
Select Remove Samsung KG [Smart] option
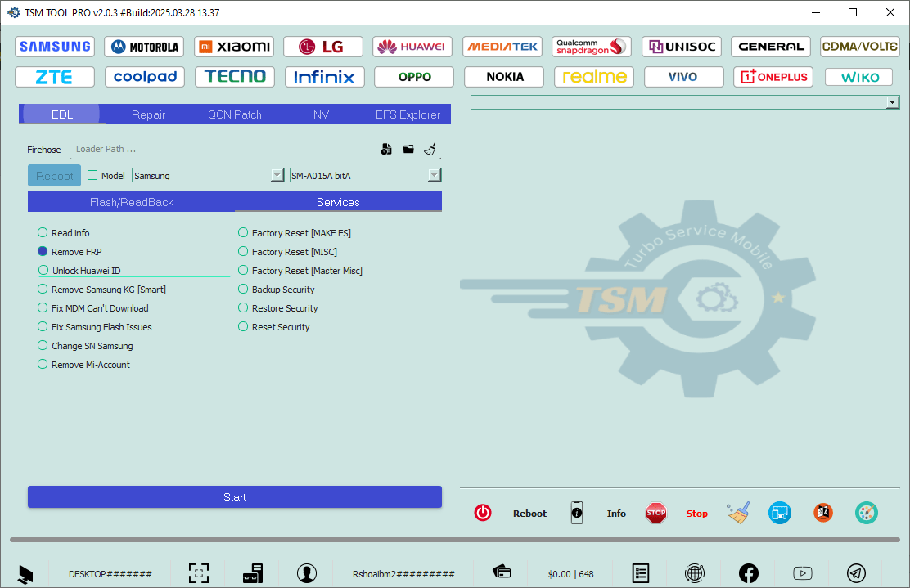point(43,290)
